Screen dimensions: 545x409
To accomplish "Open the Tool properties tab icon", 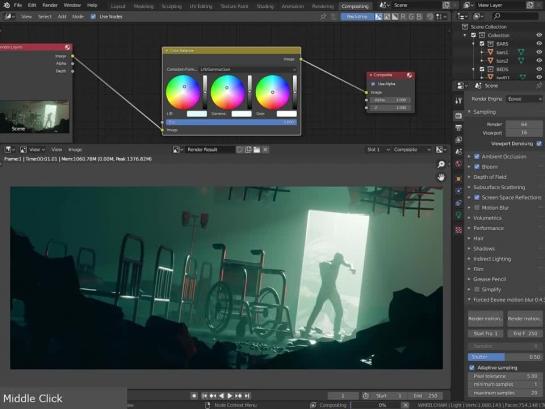I will click(459, 101).
